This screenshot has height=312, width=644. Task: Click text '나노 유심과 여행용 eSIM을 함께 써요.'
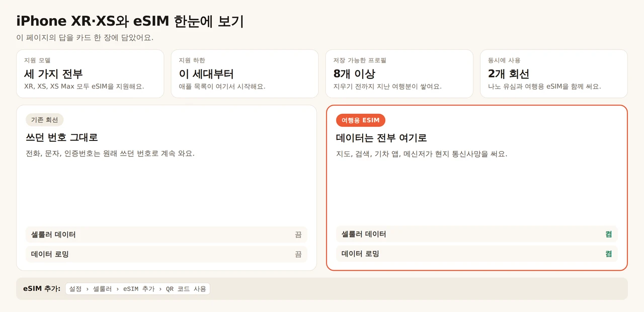pyautogui.click(x=544, y=87)
